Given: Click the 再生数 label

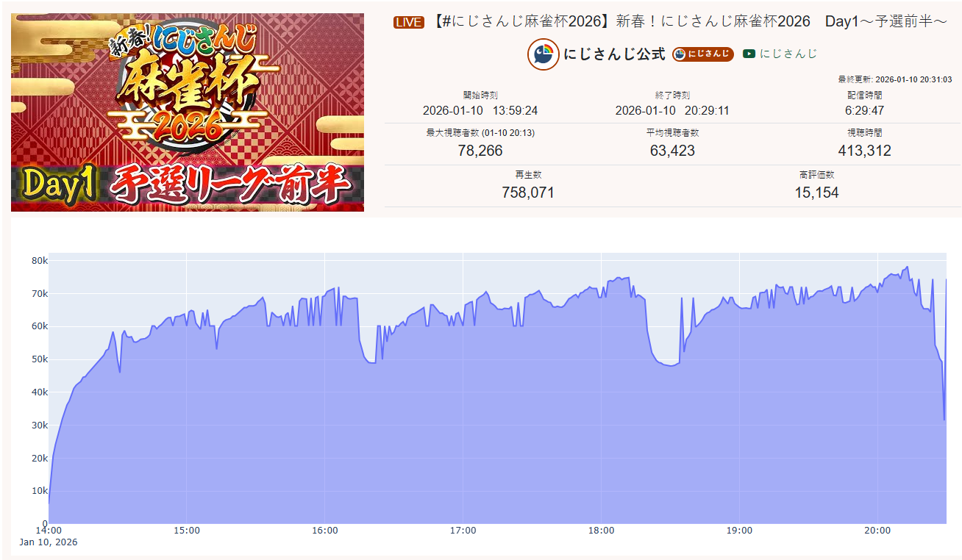Looking at the screenshot, I should coord(528,175).
